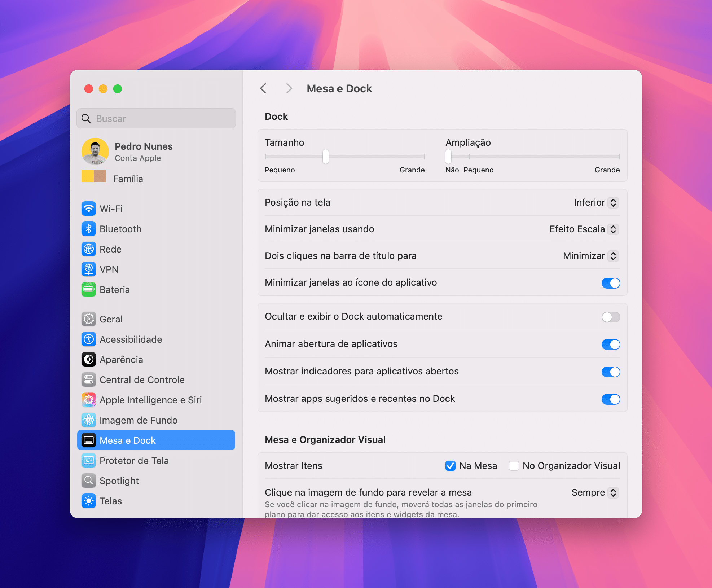Open Protetor de Tela settings
This screenshot has height=588, width=712.
[156, 460]
